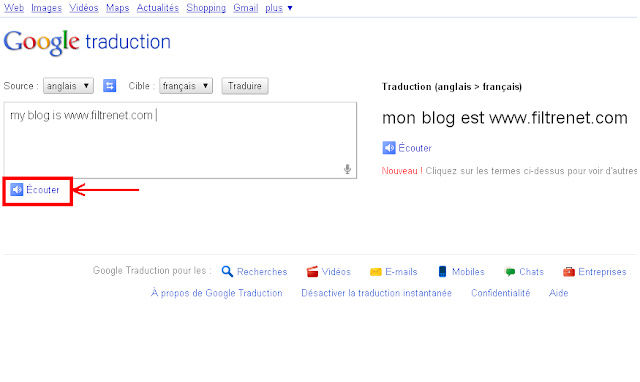The width and height of the screenshot is (640, 382).
Task: Click heading 'Traduction (anglais > français)'
Action: click(x=452, y=87)
